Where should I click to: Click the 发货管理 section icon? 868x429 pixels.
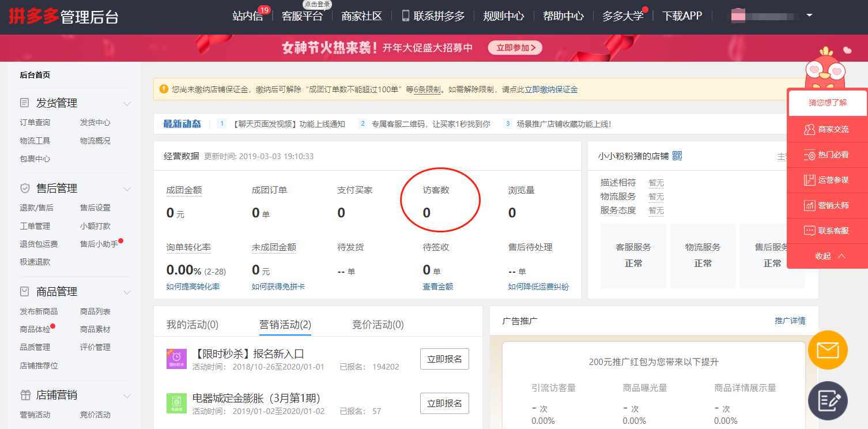[x=24, y=103]
